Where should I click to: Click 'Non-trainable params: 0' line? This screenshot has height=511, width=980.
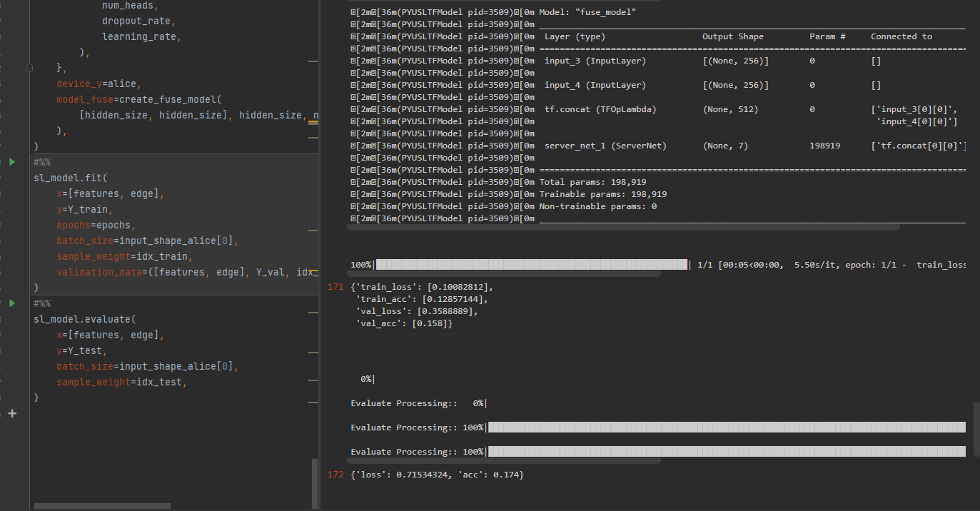(598, 206)
